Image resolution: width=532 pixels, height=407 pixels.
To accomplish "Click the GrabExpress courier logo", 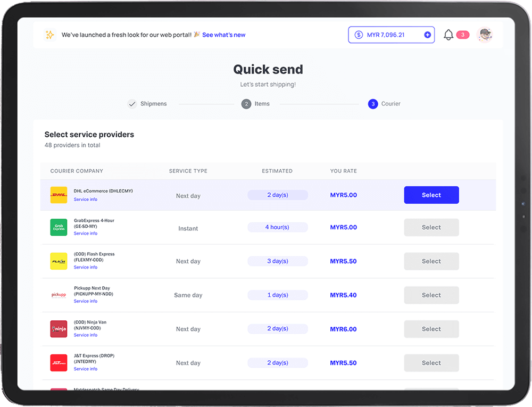I will coord(59,227).
